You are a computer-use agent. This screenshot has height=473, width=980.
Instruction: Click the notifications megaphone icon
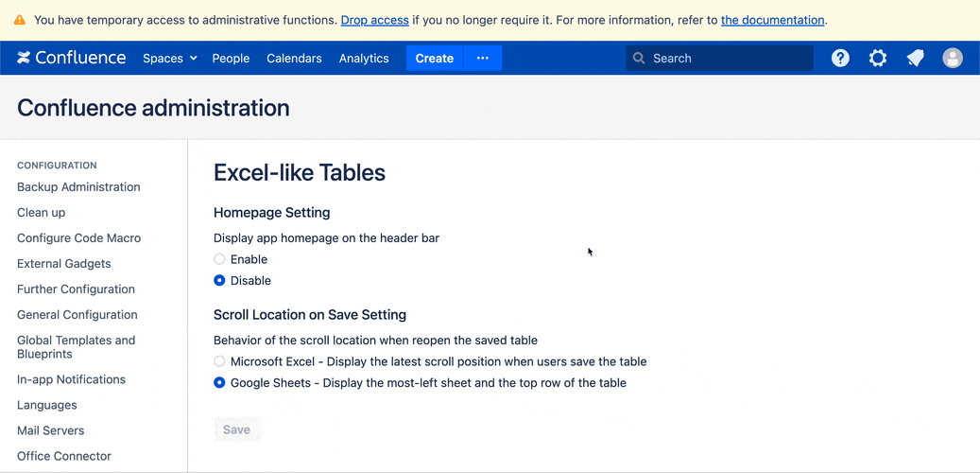(915, 58)
